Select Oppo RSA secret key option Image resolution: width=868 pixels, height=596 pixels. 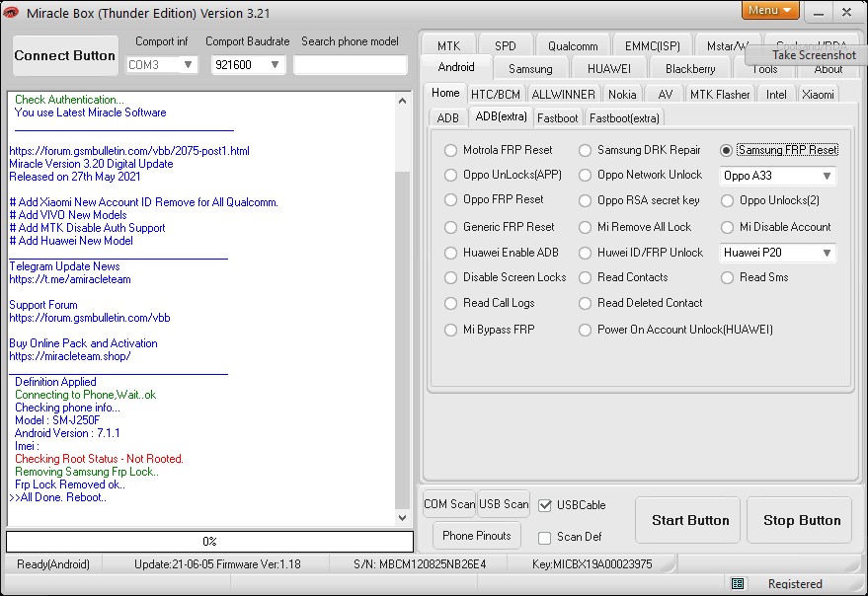coord(585,200)
